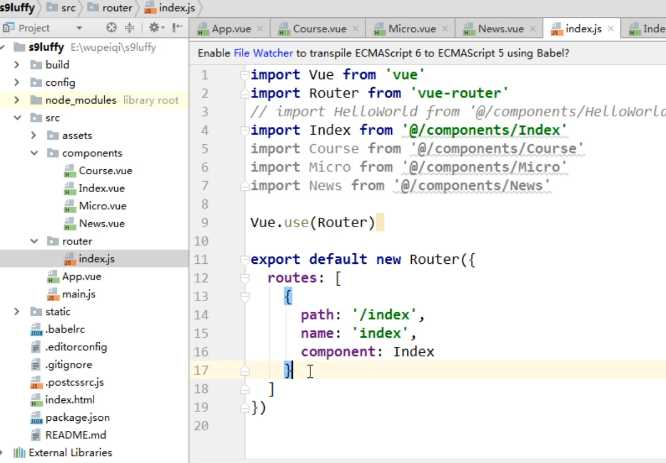Select Index.vue file icon in tree

pos(70,189)
